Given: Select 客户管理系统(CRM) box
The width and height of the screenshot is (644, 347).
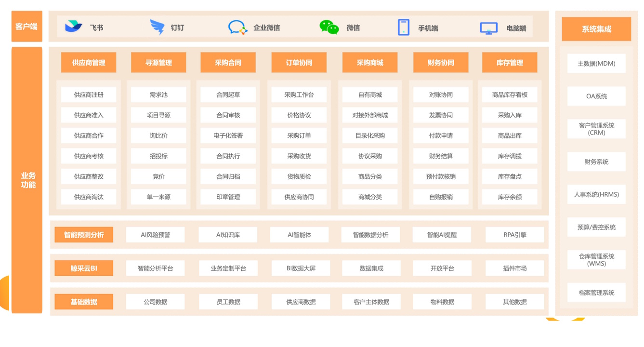Looking at the screenshot, I should pyautogui.click(x=596, y=129).
